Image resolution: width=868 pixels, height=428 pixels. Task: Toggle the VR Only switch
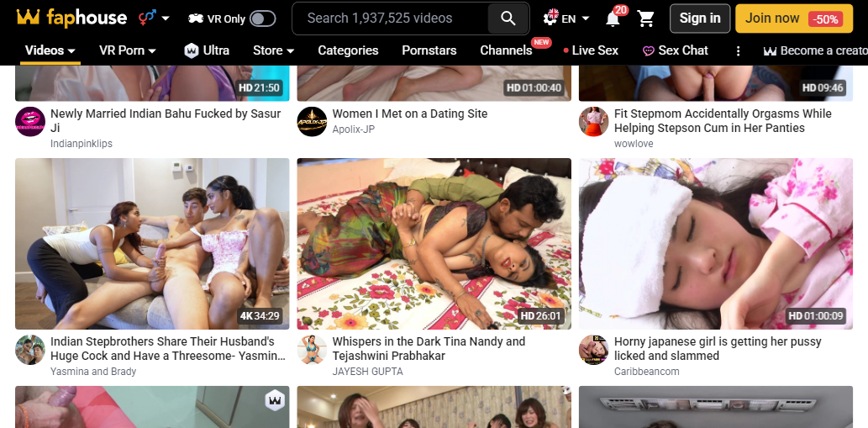click(262, 18)
